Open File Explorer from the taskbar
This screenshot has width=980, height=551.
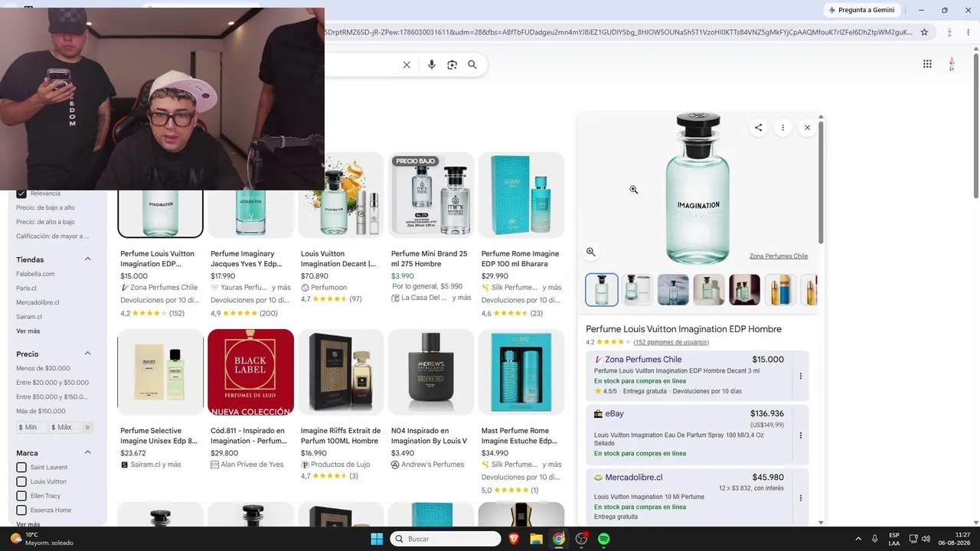point(536,539)
